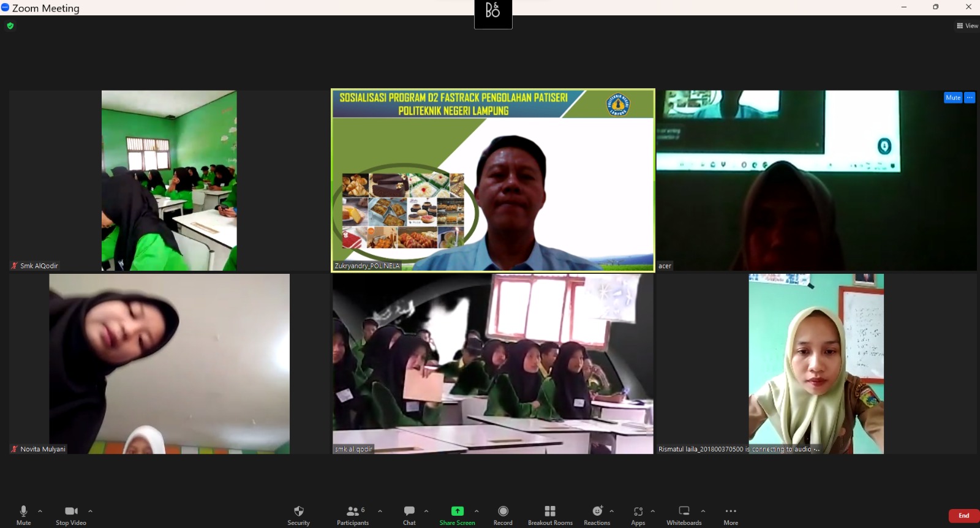Restore down the Zoom Meeting window

tap(935, 7)
